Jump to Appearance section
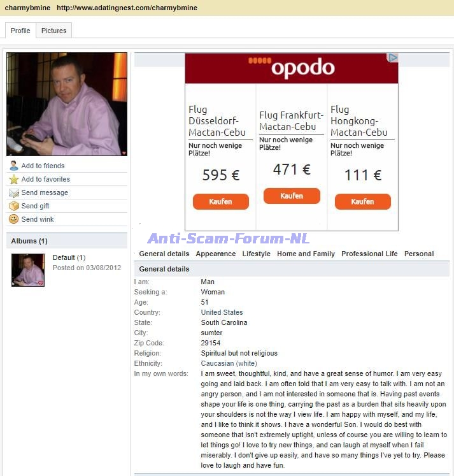Image resolution: width=454 pixels, height=476 pixels. pos(216,254)
